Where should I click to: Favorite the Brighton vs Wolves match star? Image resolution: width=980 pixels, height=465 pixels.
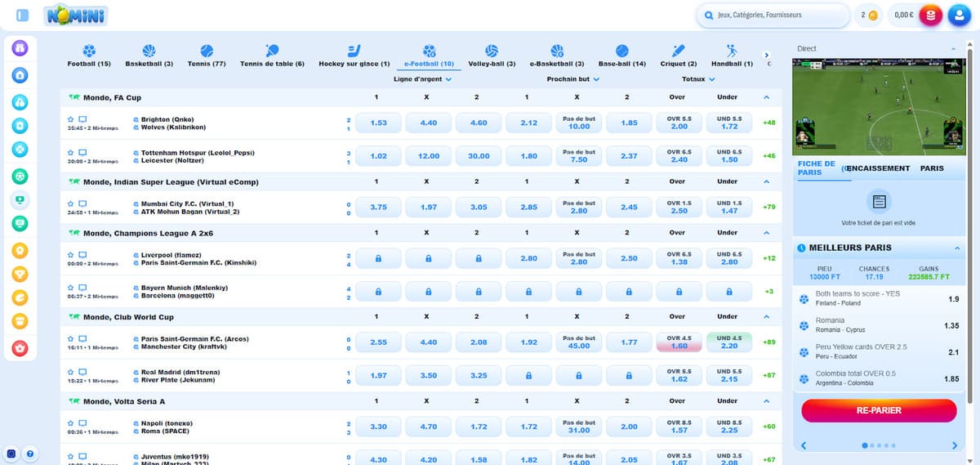tap(71, 118)
